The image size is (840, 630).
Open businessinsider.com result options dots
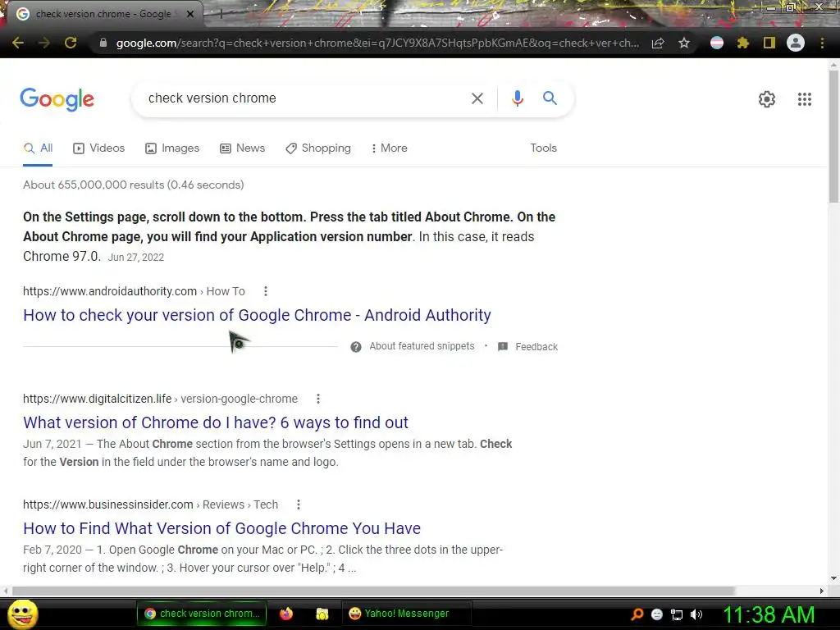click(x=299, y=504)
